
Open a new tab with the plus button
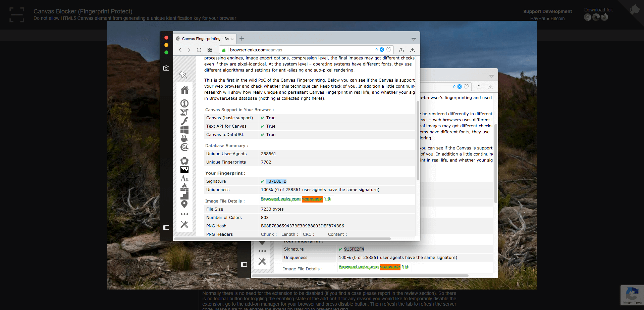click(241, 39)
